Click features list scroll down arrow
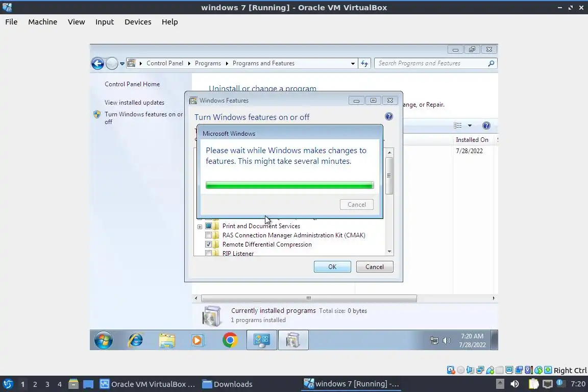The height and width of the screenshot is (392, 588). click(389, 252)
